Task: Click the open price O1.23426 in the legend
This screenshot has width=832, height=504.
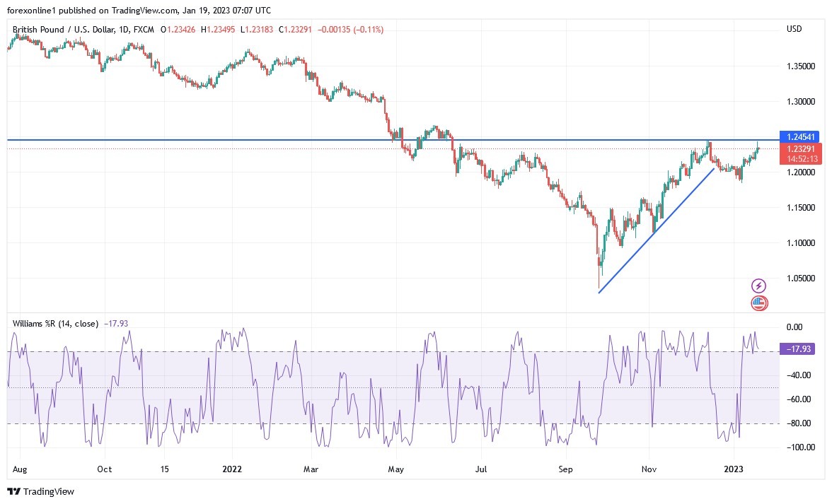Action: pyautogui.click(x=179, y=30)
